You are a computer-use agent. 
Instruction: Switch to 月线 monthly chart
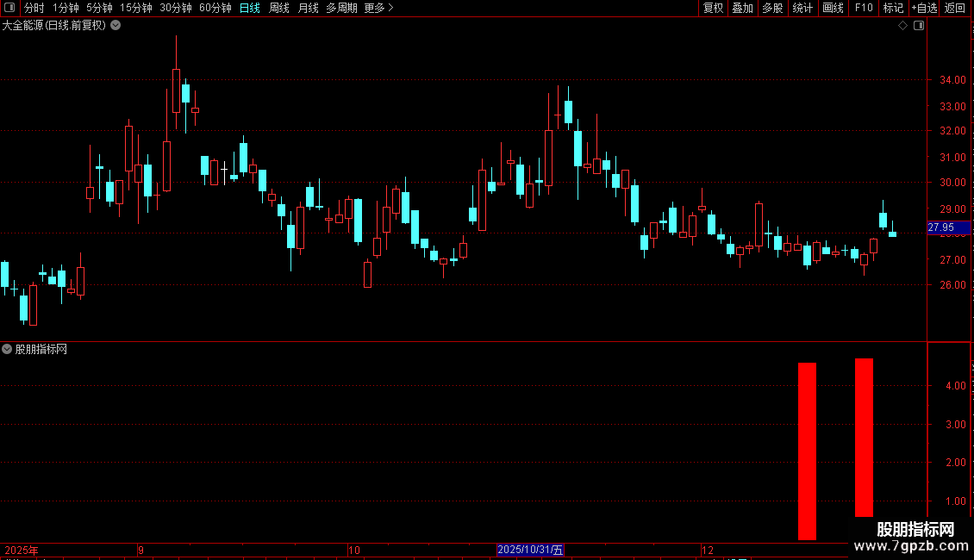[308, 8]
